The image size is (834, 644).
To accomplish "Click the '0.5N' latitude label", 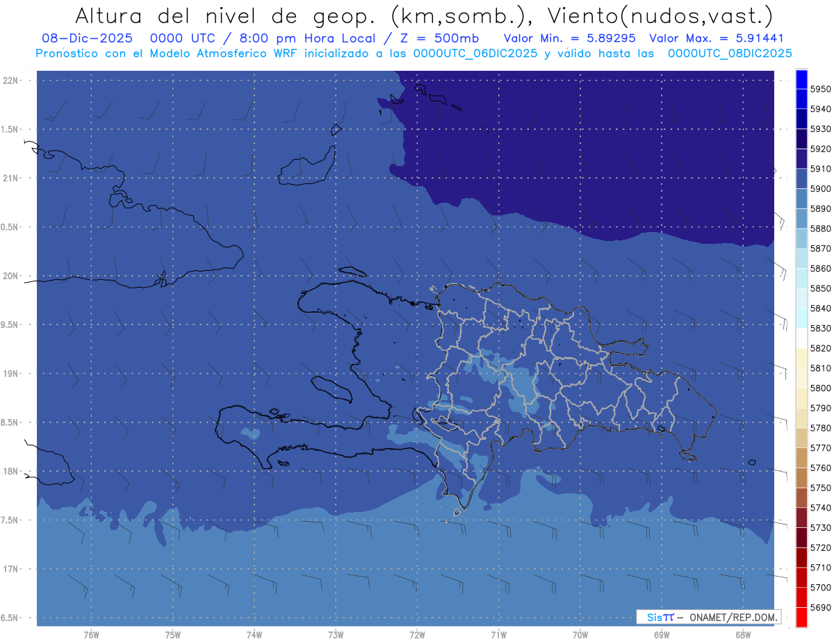I will click(10, 227).
